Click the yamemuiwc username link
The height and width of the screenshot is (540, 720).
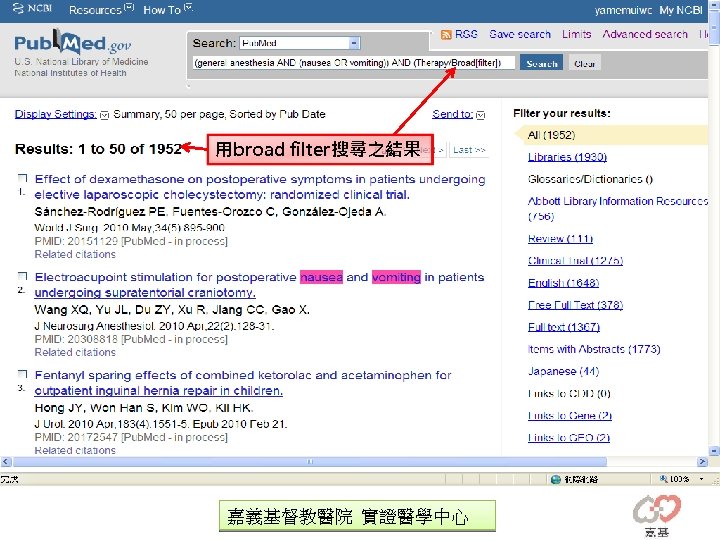[623, 10]
